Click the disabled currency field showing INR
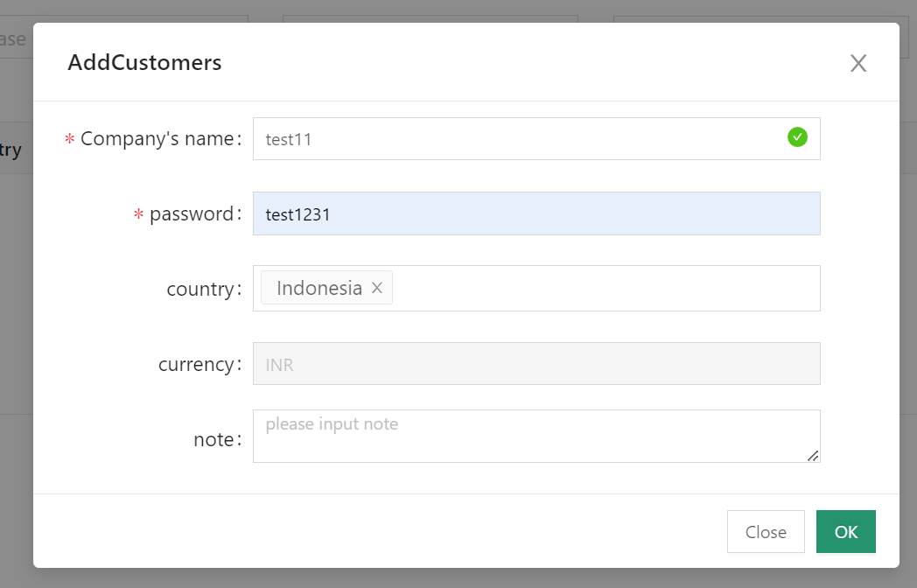The image size is (917, 588). 535,364
